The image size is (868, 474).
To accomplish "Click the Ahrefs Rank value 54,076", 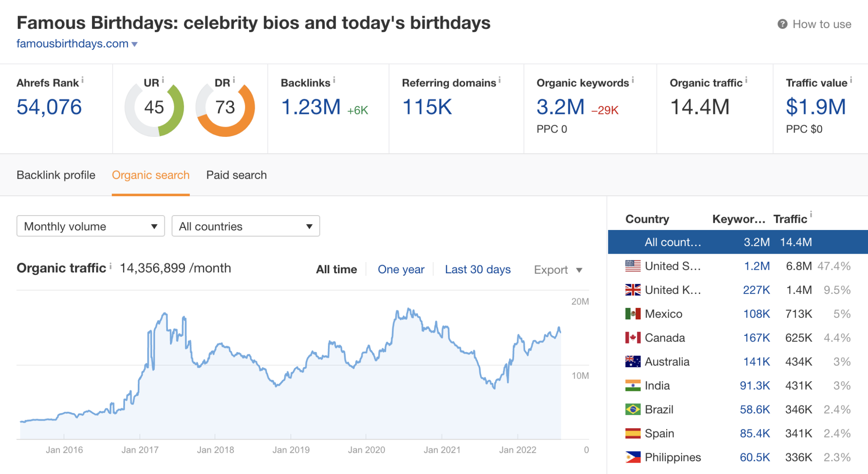I will tap(49, 107).
